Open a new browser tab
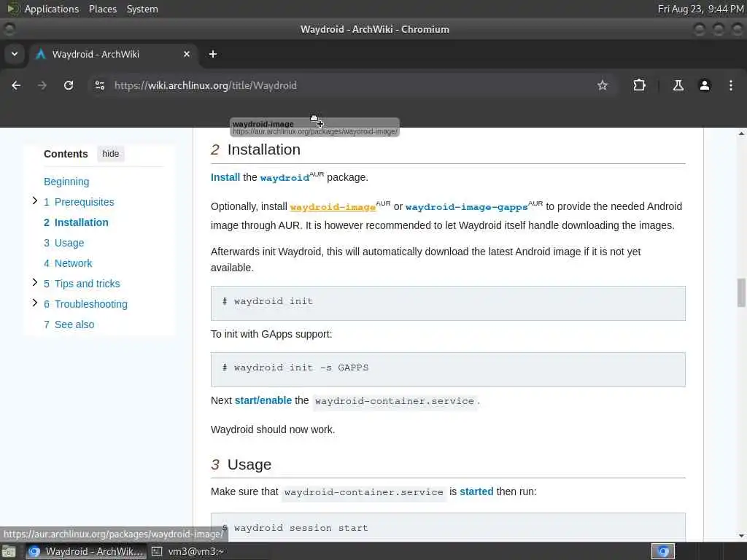The height and width of the screenshot is (560, 747). point(213,54)
